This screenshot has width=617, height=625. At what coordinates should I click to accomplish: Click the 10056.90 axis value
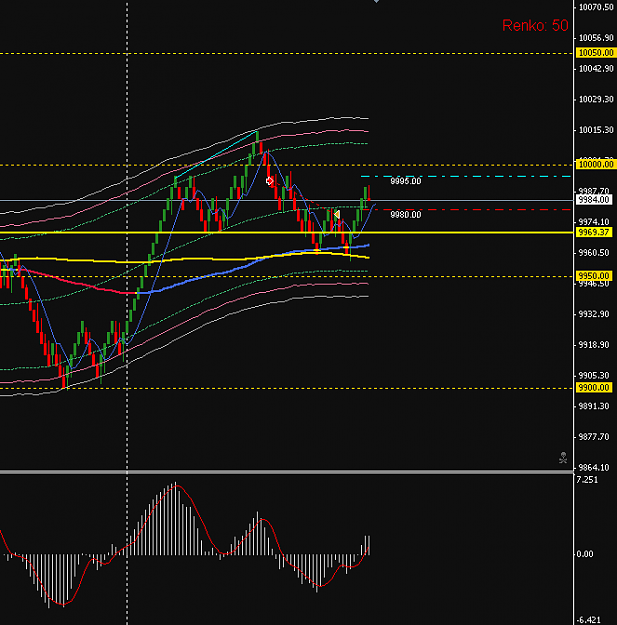tap(596, 38)
